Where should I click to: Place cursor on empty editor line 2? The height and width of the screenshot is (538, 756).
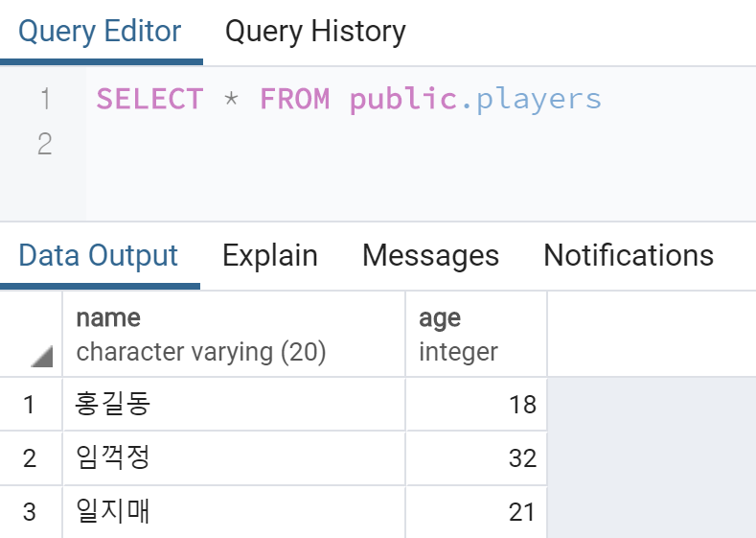420,144
